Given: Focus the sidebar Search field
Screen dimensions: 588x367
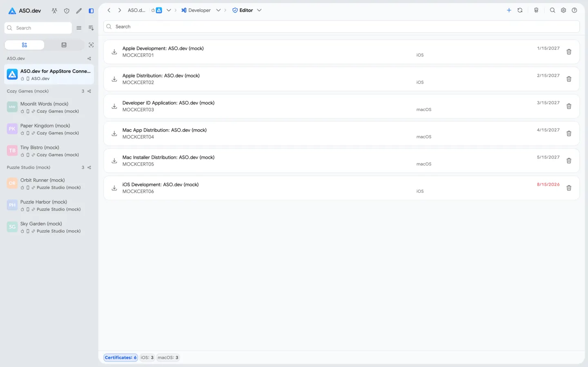Looking at the screenshot, I should 38,28.
